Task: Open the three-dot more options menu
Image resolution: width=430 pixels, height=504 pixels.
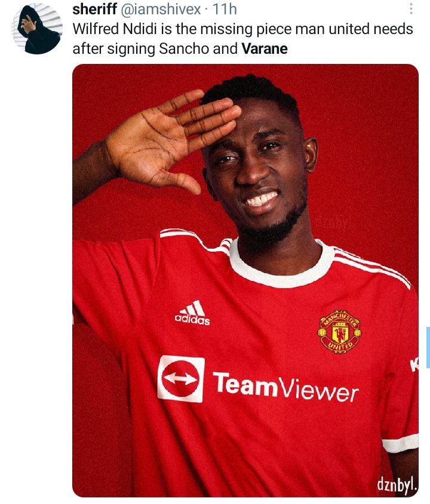Action: [411, 9]
